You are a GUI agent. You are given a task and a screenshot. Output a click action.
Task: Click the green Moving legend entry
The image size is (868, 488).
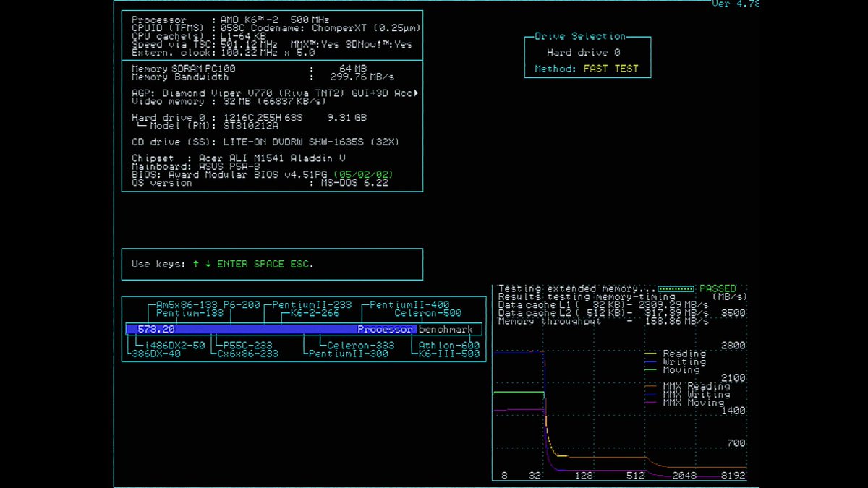click(672, 370)
